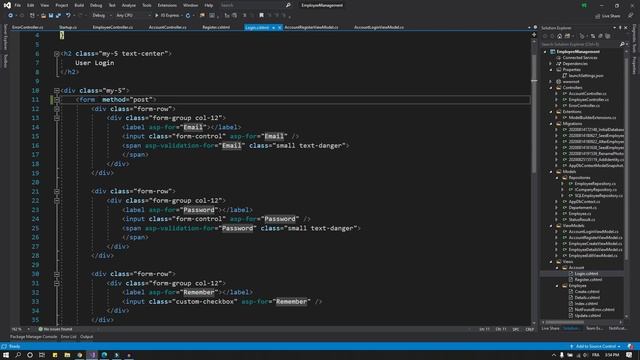This screenshot has width=640, height=360.
Task: Toggle the bookmark icon in toolbar
Action: pyautogui.click(x=261, y=16)
